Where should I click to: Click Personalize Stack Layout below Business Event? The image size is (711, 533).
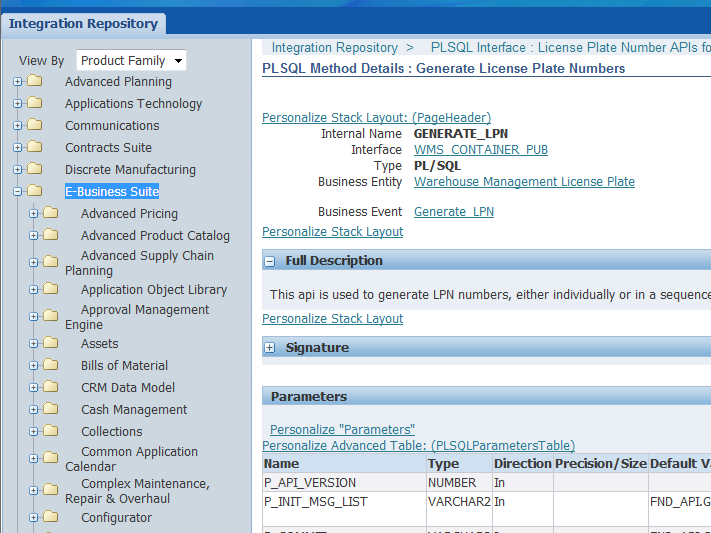tap(332, 232)
